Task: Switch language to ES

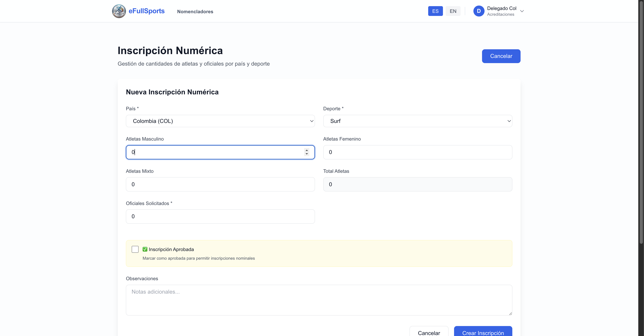Action: pyautogui.click(x=435, y=11)
